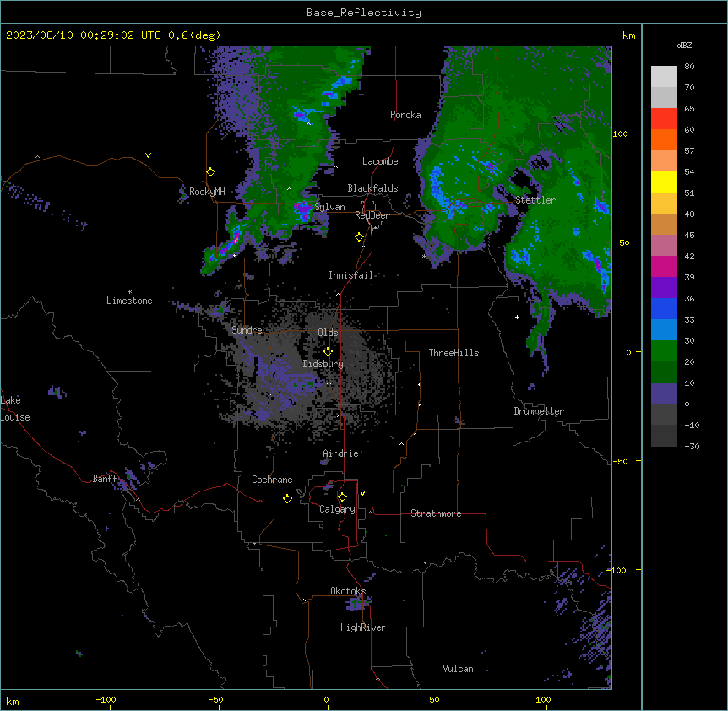Click the 100 tick on right axis
Viewport: 728px width, 711px height.
(x=620, y=133)
